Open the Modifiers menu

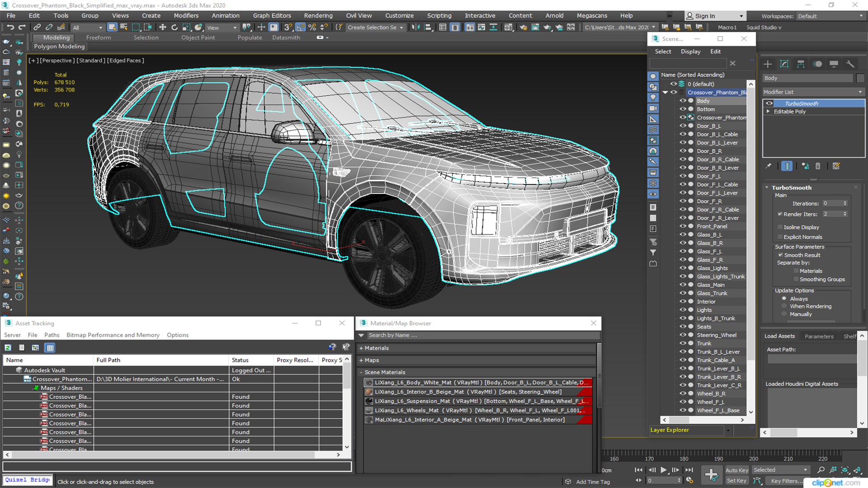pyautogui.click(x=186, y=16)
